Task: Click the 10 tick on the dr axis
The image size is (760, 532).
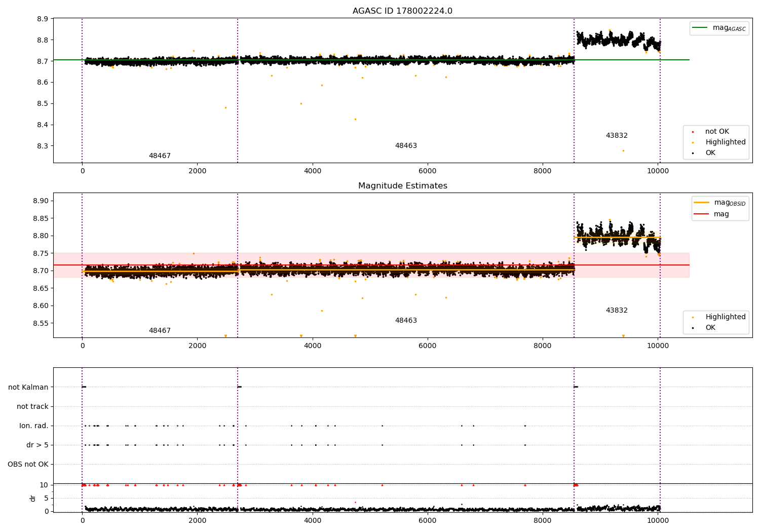Action: pyautogui.click(x=44, y=485)
